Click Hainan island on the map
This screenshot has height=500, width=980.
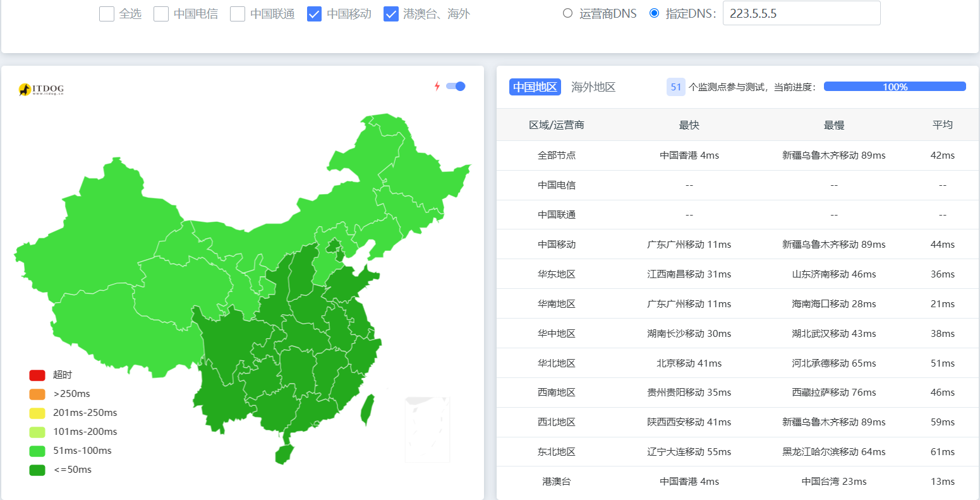(284, 454)
